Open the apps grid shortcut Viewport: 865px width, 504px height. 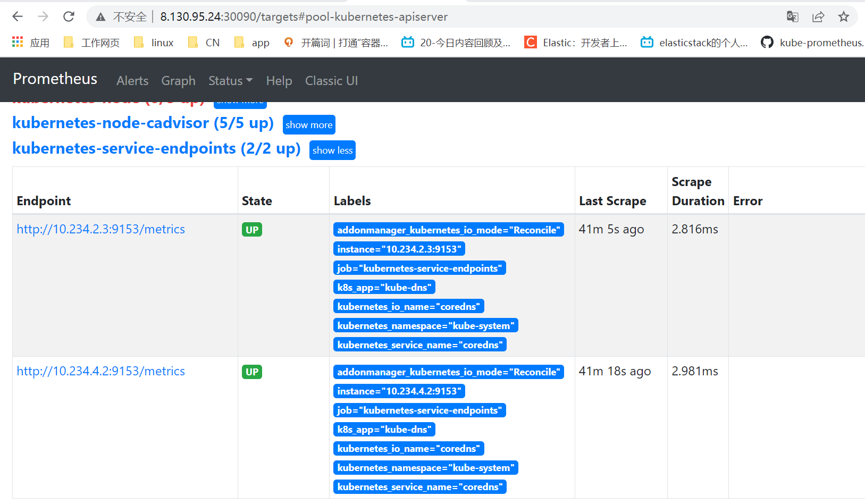tap(30, 43)
